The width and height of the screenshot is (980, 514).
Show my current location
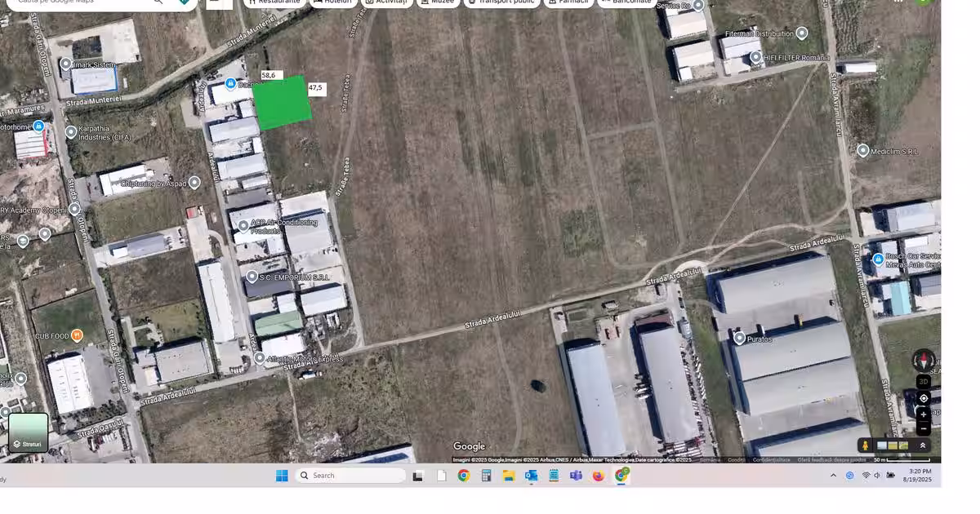(924, 398)
